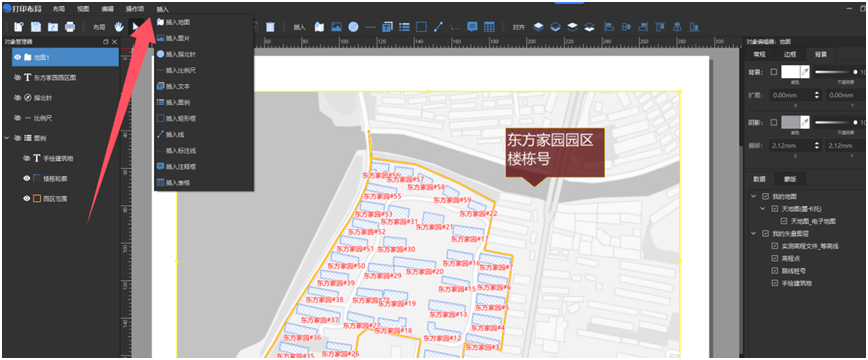Click the third layer order icon
The width and height of the screenshot is (868, 360).
pos(573,27)
